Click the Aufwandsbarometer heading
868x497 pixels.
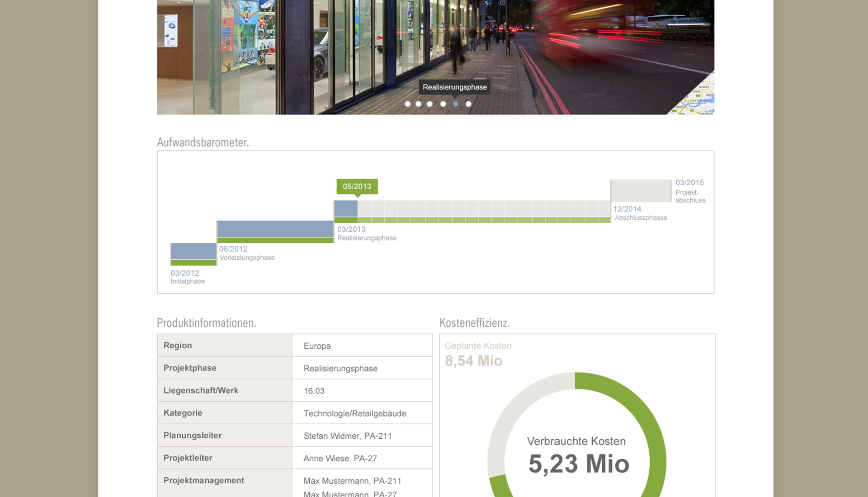pos(203,142)
